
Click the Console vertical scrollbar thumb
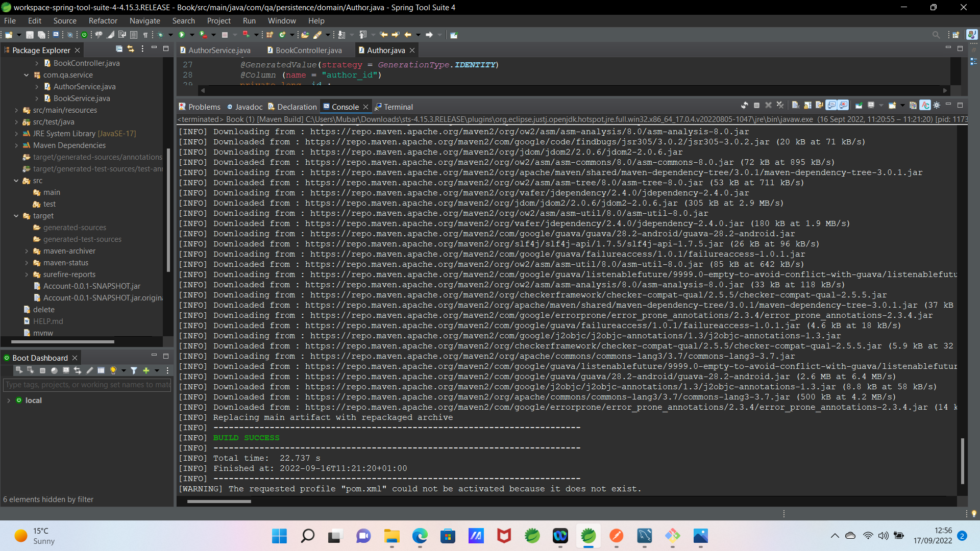[x=963, y=461]
